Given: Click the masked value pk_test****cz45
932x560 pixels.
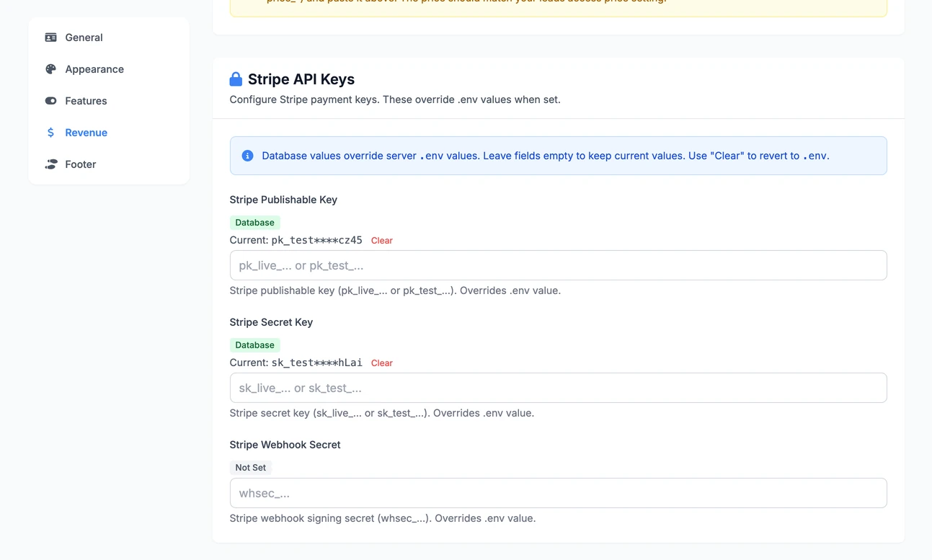Looking at the screenshot, I should pos(316,240).
